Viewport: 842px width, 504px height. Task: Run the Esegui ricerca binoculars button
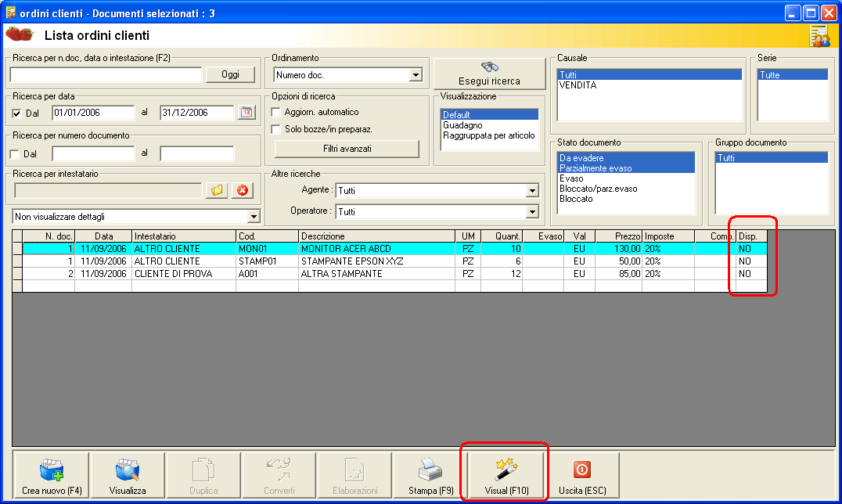(x=489, y=74)
